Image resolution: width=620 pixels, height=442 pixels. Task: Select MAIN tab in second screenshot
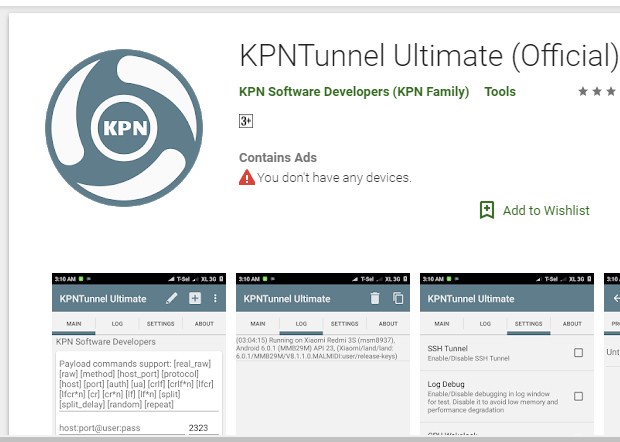pos(257,323)
